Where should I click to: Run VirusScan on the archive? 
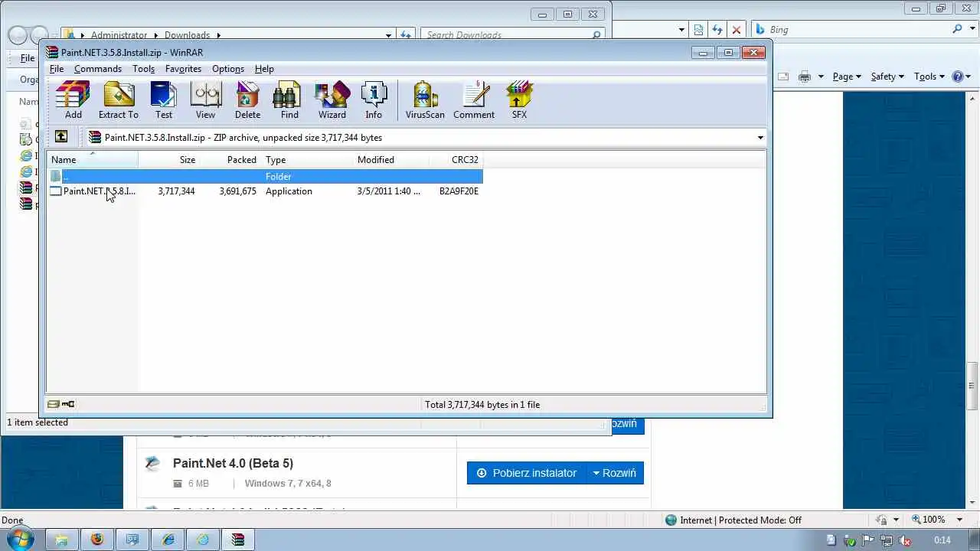click(425, 100)
